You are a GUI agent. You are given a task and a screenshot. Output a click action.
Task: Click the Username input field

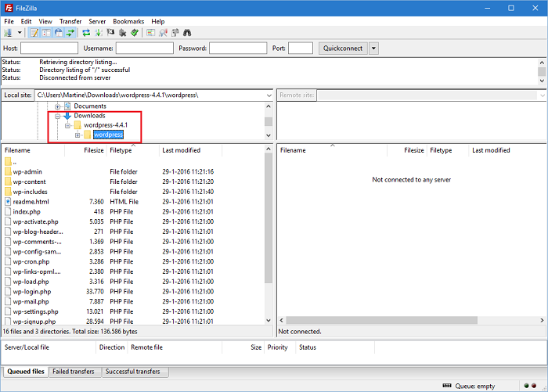pyautogui.click(x=145, y=49)
